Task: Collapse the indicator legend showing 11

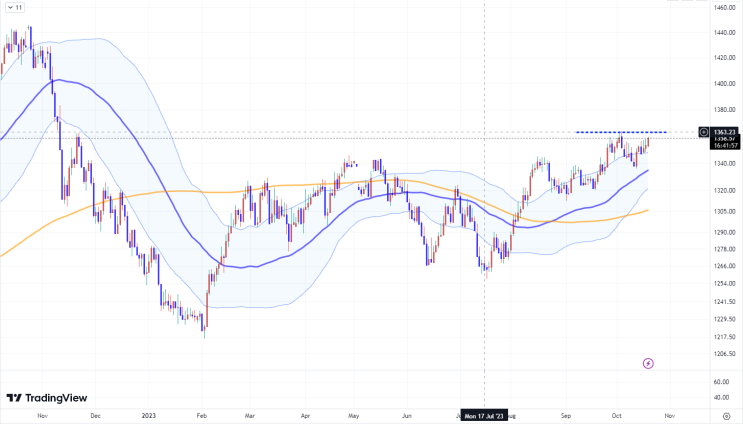Action: click(x=15, y=8)
